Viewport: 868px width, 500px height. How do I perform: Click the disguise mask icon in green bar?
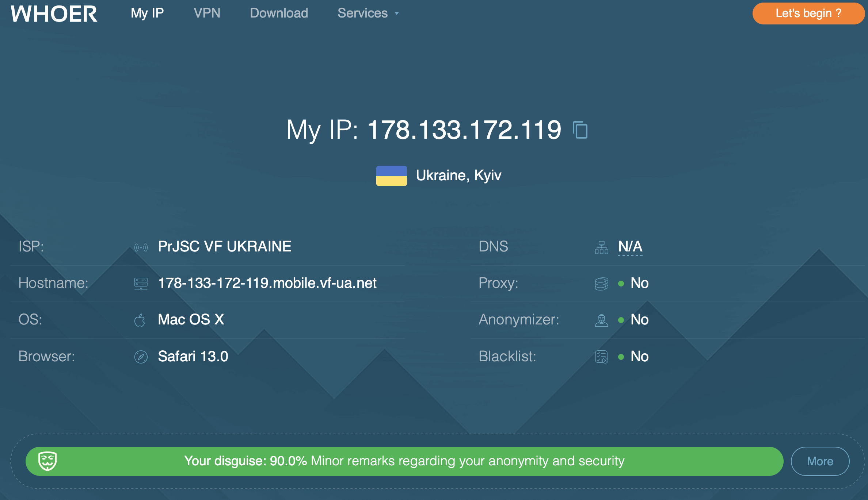click(x=47, y=461)
